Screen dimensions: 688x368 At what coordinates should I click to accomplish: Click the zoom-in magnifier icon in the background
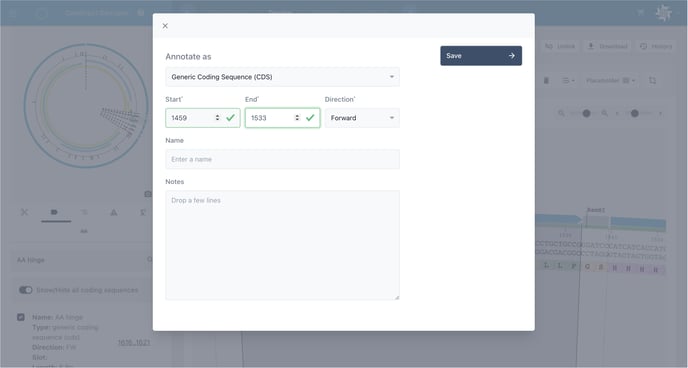point(605,113)
